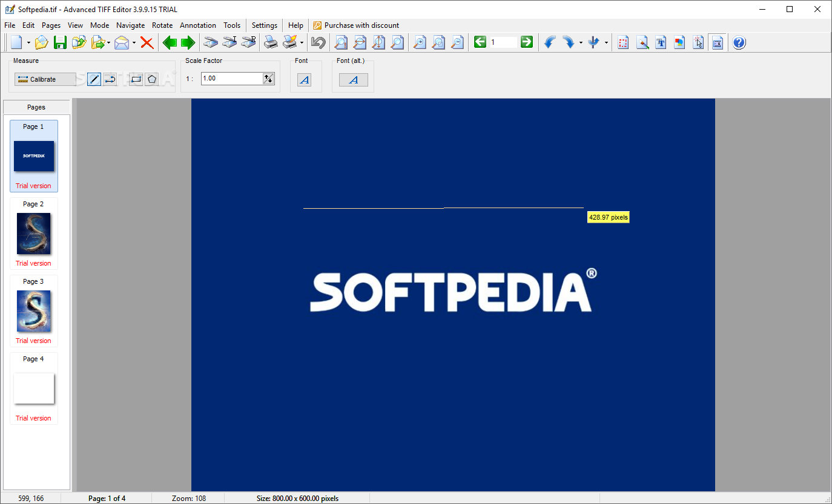Screen dimensions: 832x504
Task: Open the Annotation menu
Action: click(x=198, y=25)
